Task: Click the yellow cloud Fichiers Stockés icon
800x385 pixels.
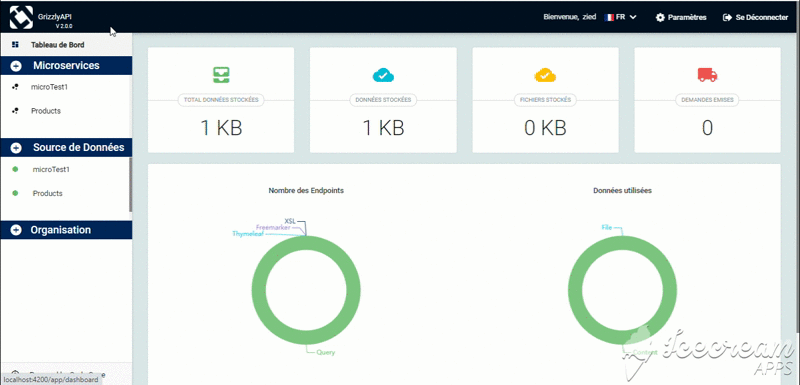Action: (545, 75)
